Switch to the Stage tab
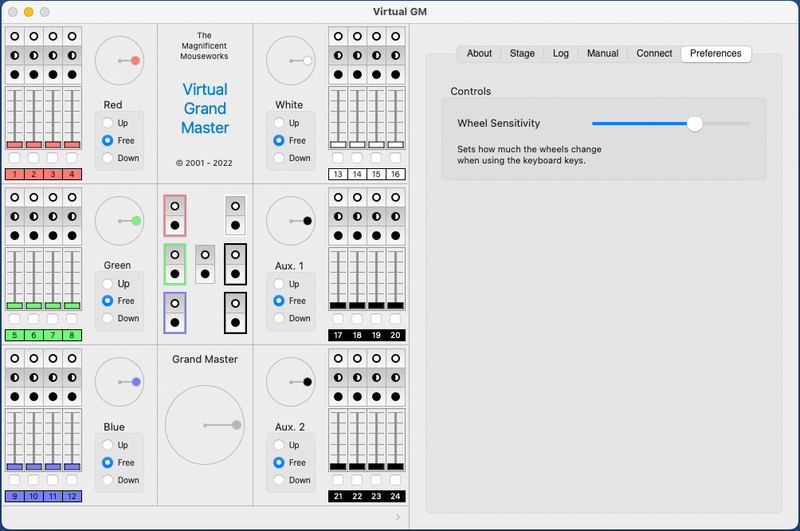Screen dimensions: 800x531 point(522,53)
